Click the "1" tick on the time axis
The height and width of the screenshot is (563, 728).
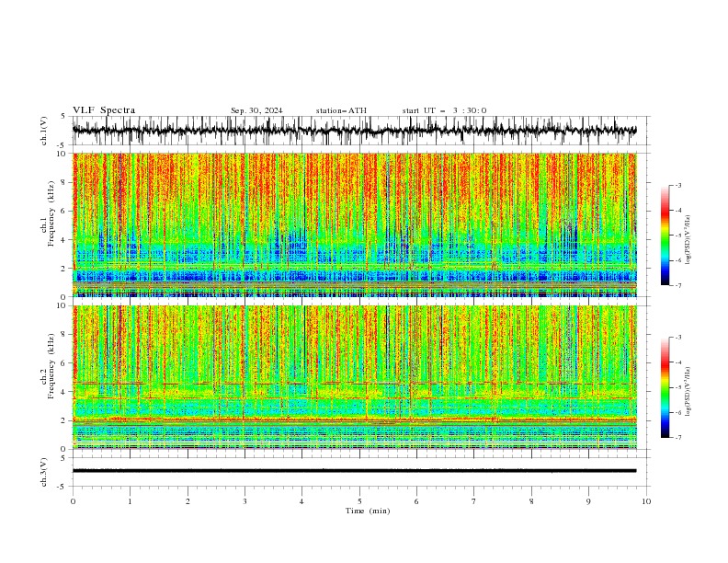130,501
